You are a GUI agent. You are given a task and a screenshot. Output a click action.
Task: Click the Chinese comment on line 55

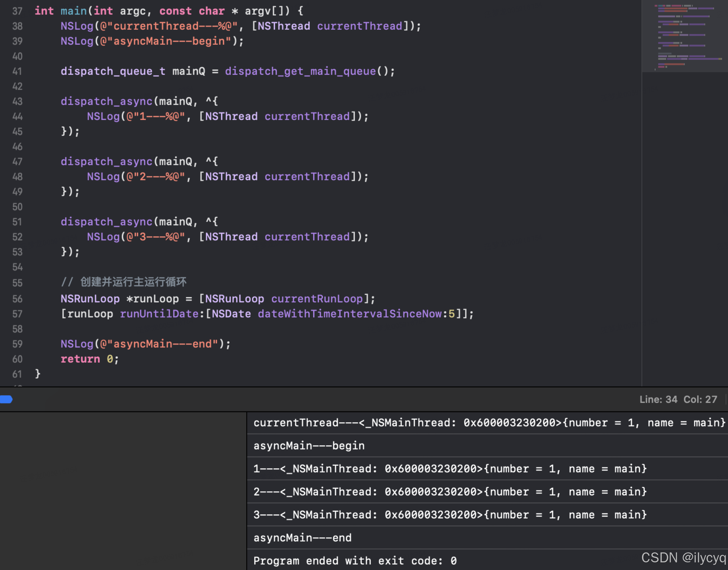tap(123, 282)
